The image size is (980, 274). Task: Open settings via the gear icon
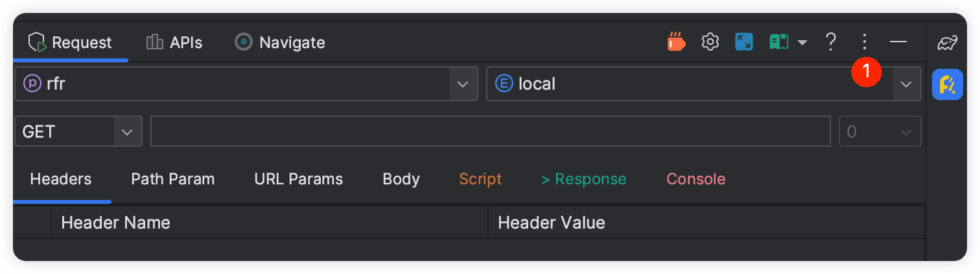point(710,42)
